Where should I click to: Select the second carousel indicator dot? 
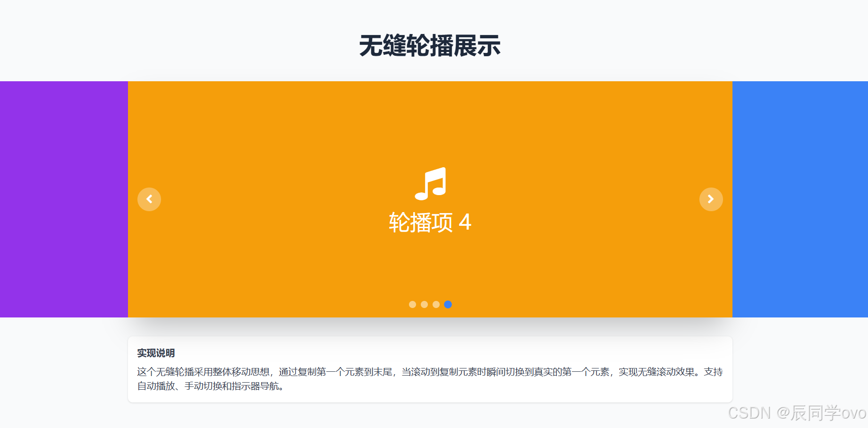point(424,305)
